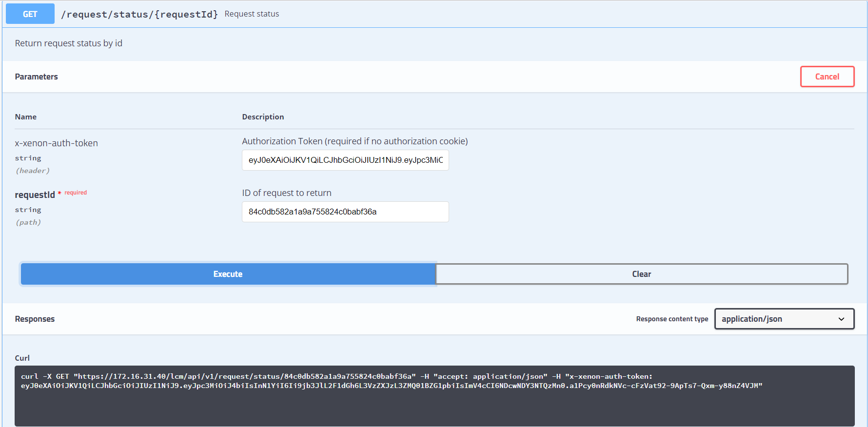
Task: Click the red required marker text
Action: (76, 193)
